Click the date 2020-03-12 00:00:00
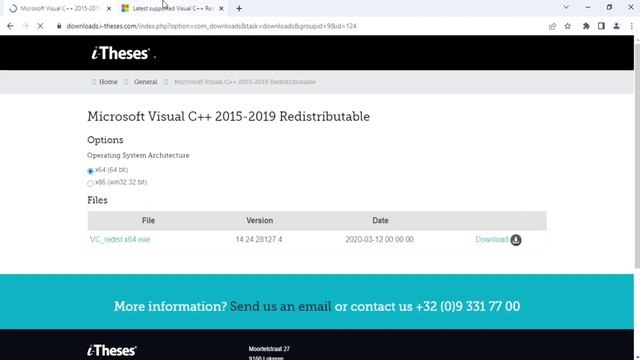Screen dimensions: 640x360 coord(379,240)
